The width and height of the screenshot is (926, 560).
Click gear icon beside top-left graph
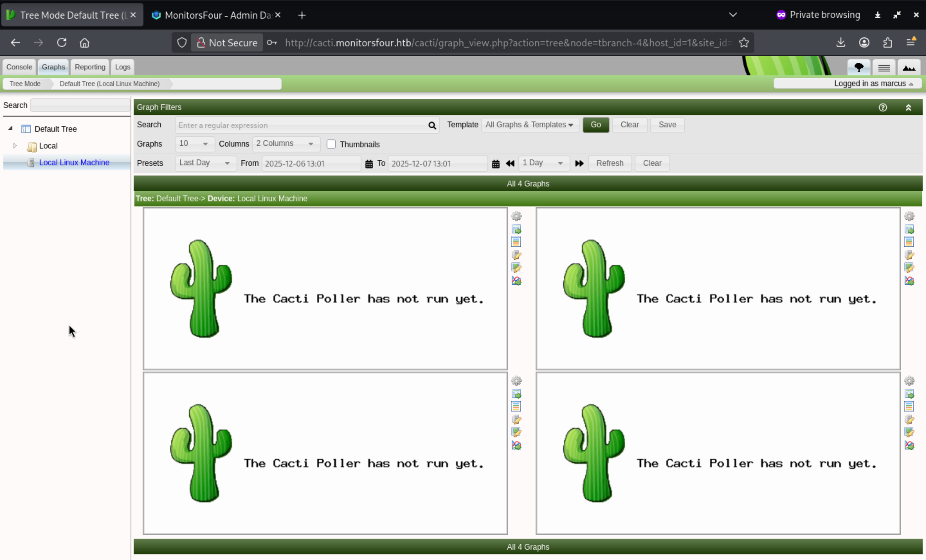pyautogui.click(x=516, y=216)
